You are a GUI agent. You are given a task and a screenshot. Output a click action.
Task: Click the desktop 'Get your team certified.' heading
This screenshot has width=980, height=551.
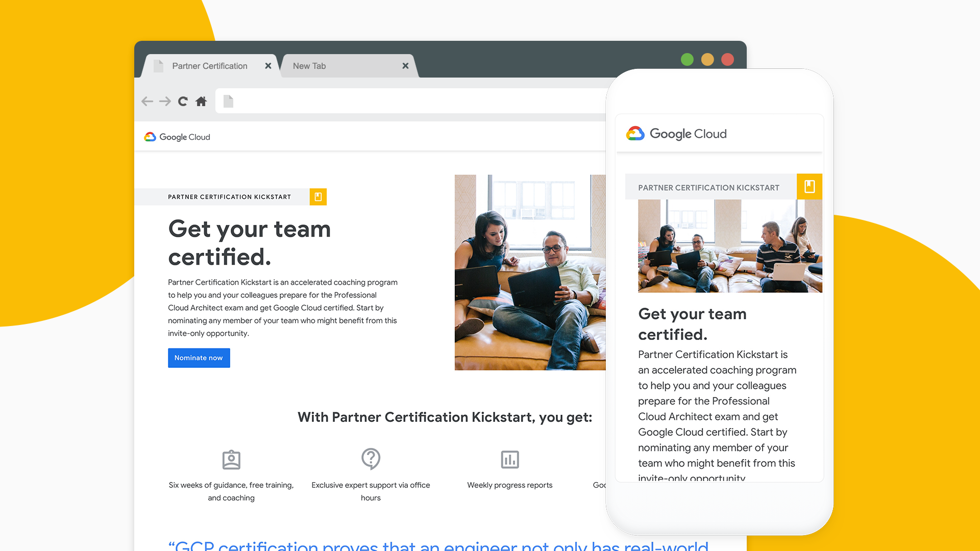coord(250,243)
